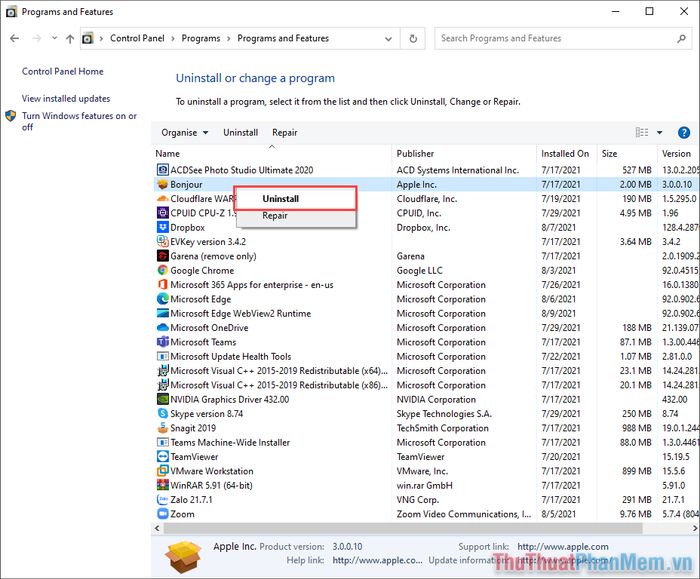Click the Skype version 8.74 icon
Screen dimensions: 700x579
point(163,413)
